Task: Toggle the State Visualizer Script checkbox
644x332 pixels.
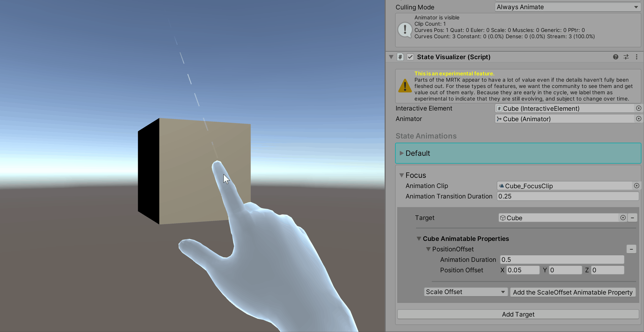Action: (x=410, y=57)
